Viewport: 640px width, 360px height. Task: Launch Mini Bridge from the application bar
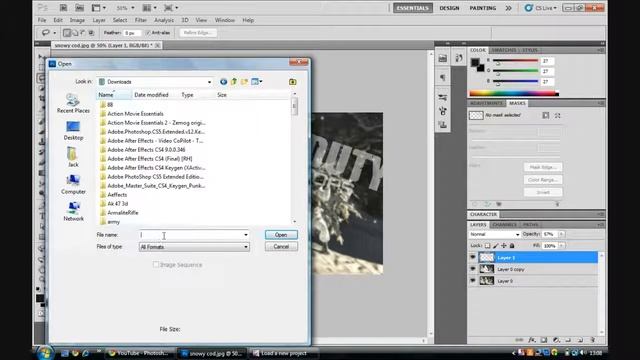(80, 8)
